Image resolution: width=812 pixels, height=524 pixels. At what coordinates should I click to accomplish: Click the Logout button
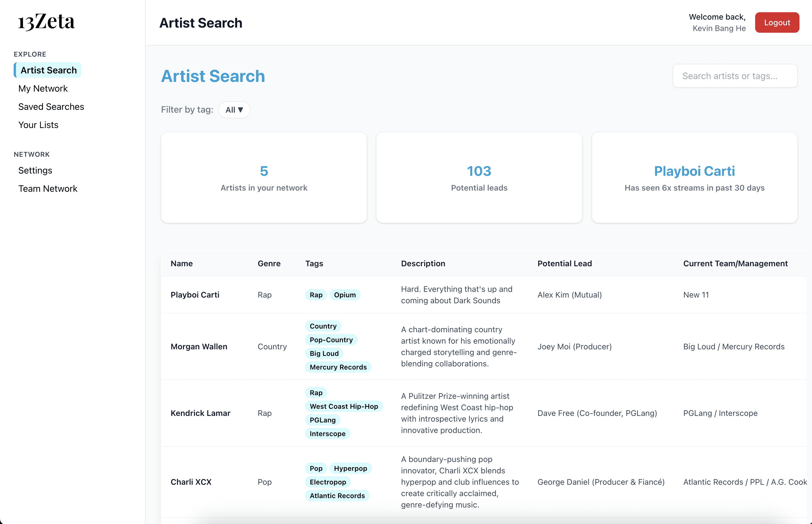click(777, 22)
